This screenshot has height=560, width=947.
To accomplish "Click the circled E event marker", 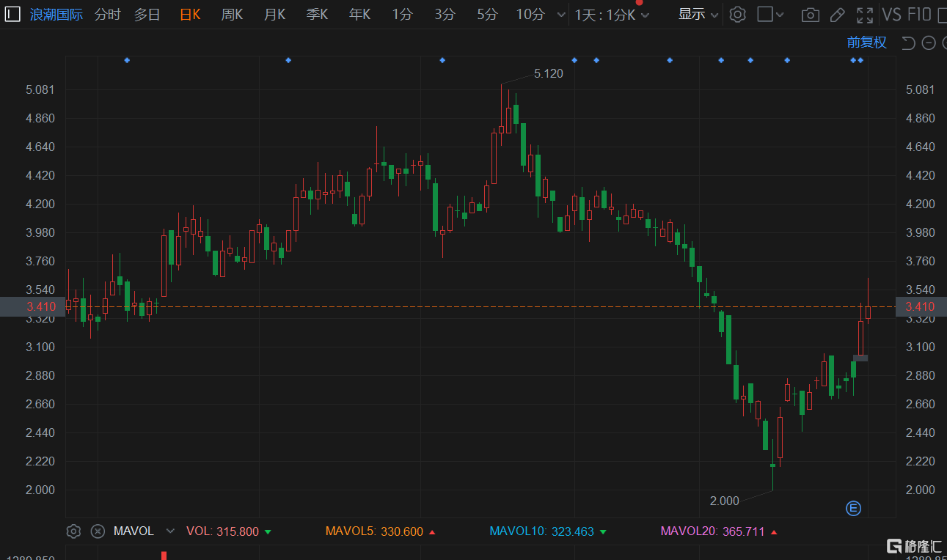I will pyautogui.click(x=853, y=509).
